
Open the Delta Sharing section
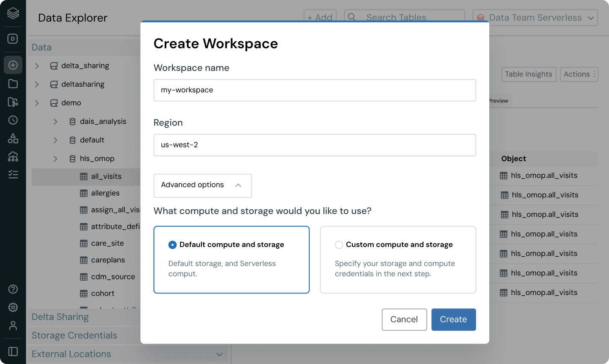60,317
